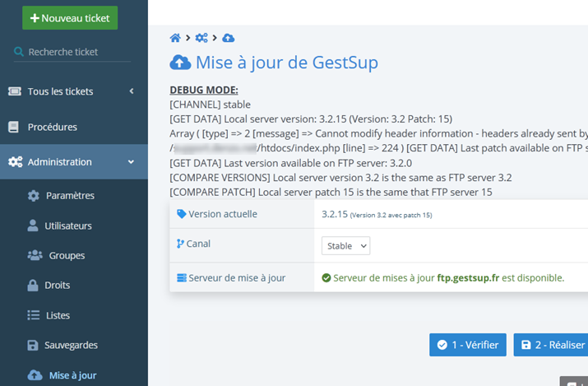Viewport: 588px width, 386px height.
Task: Click the Version actuelle label
Action: pos(223,214)
